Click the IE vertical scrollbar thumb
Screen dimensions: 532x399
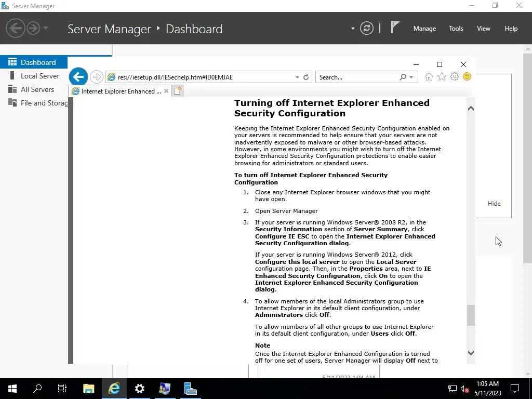(471, 315)
